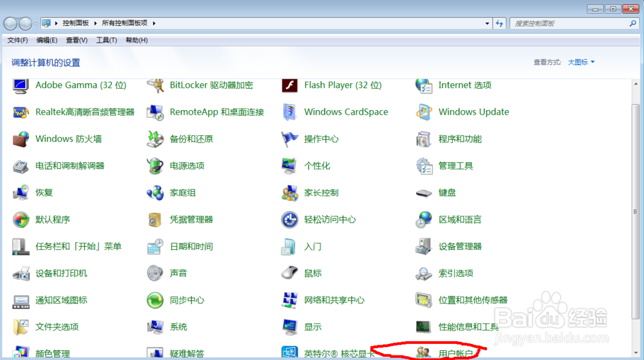This screenshot has width=644, height=360.
Task: Click the 设备和打印机 link
Action: tap(61, 274)
